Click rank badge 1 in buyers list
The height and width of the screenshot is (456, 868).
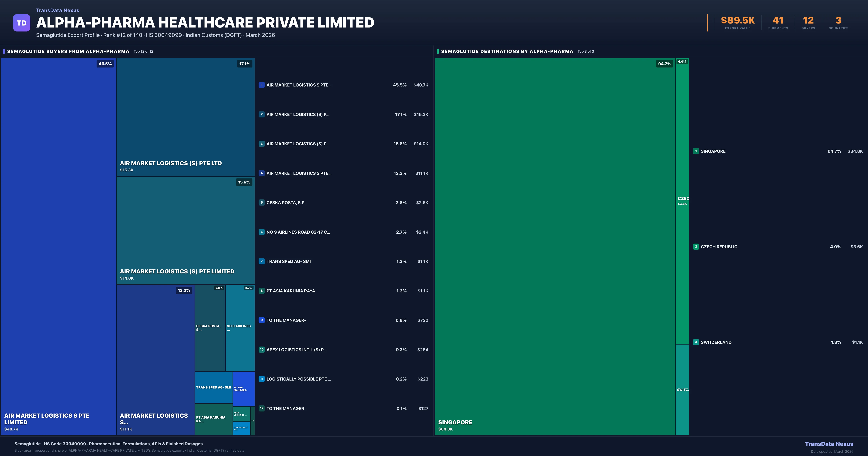point(261,85)
